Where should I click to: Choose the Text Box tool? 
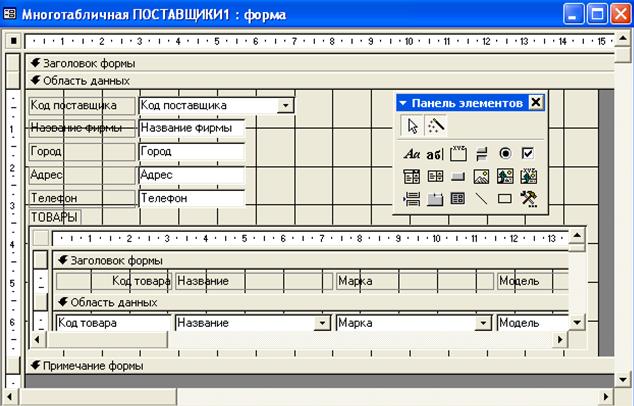click(435, 154)
